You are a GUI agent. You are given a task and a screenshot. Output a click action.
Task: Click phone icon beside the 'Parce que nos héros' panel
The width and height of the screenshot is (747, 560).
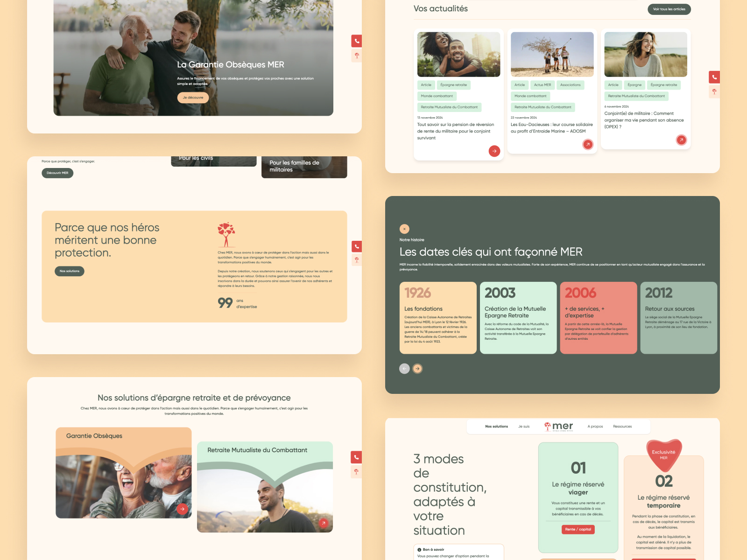click(x=357, y=246)
